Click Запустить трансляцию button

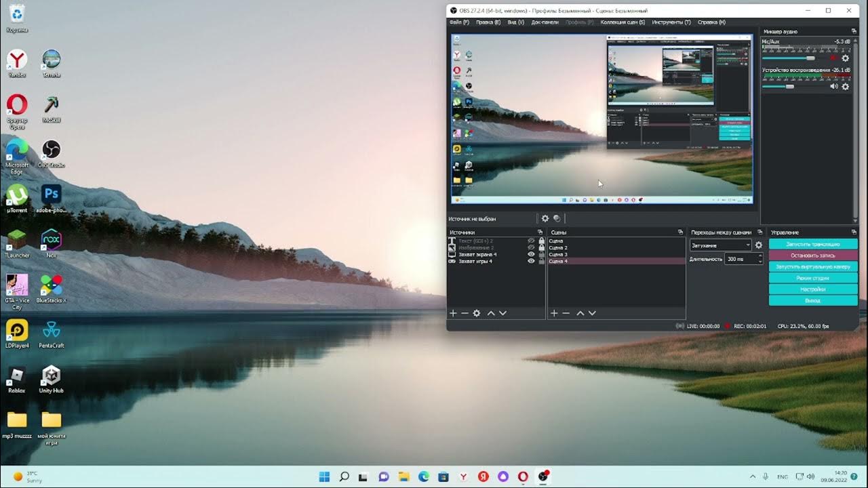coord(813,244)
